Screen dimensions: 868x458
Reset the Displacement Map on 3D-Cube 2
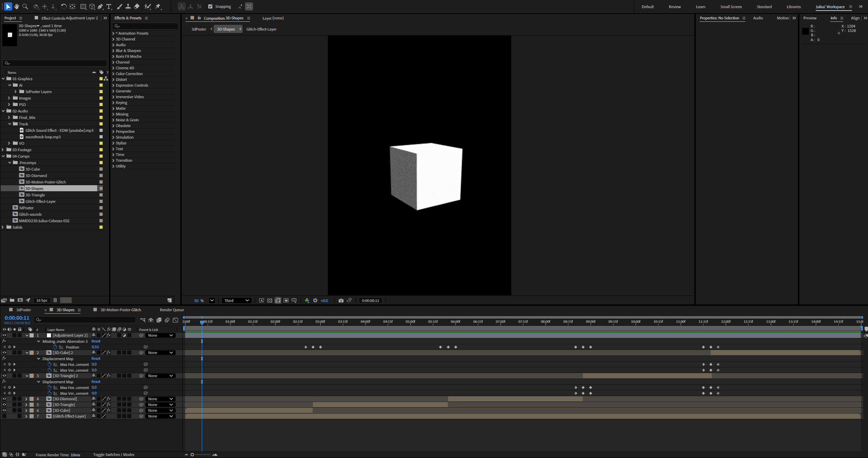(x=96, y=358)
